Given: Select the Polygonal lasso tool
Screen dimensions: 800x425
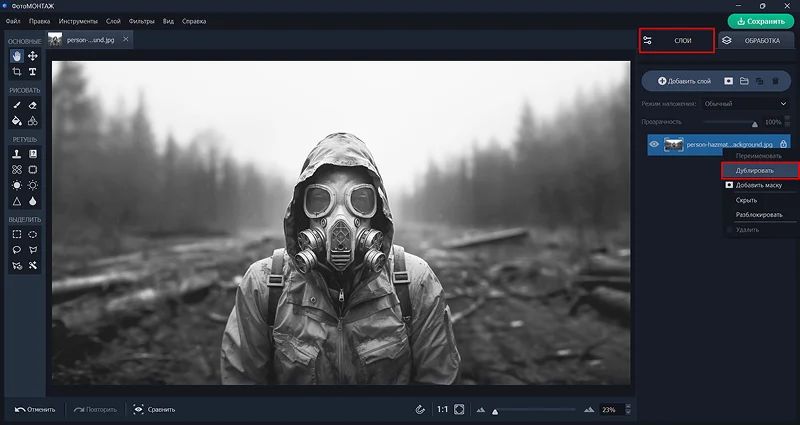Looking at the screenshot, I should point(33,250).
